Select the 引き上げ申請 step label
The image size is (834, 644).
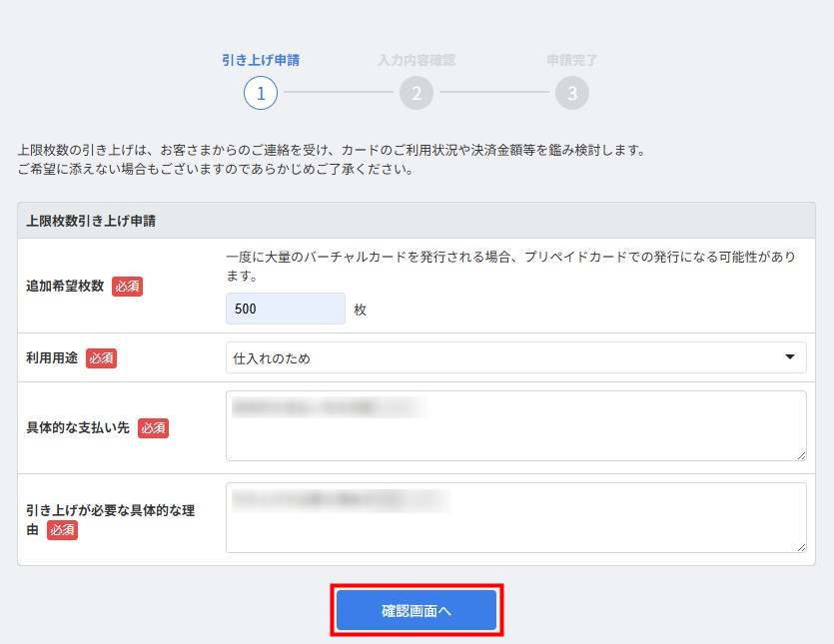pos(261,60)
